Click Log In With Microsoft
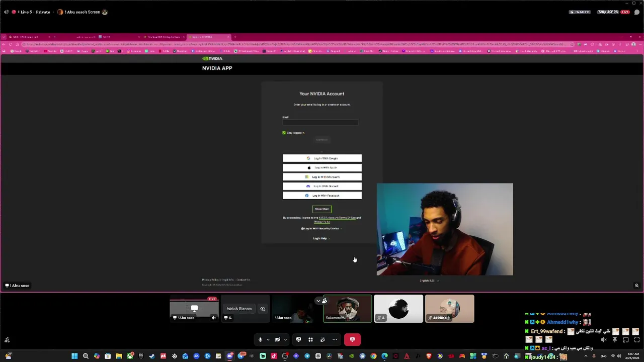The height and width of the screenshot is (362, 644). (x=322, y=177)
